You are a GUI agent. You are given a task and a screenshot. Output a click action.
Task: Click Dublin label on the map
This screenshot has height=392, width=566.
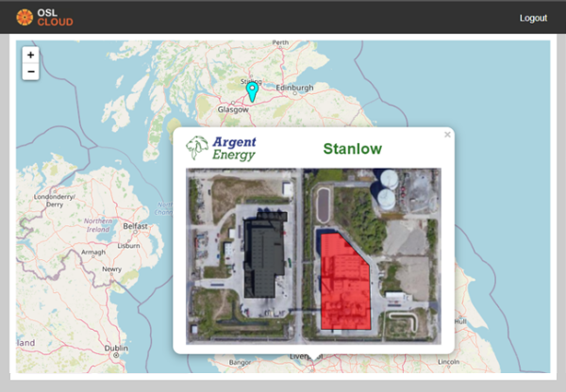(116, 348)
